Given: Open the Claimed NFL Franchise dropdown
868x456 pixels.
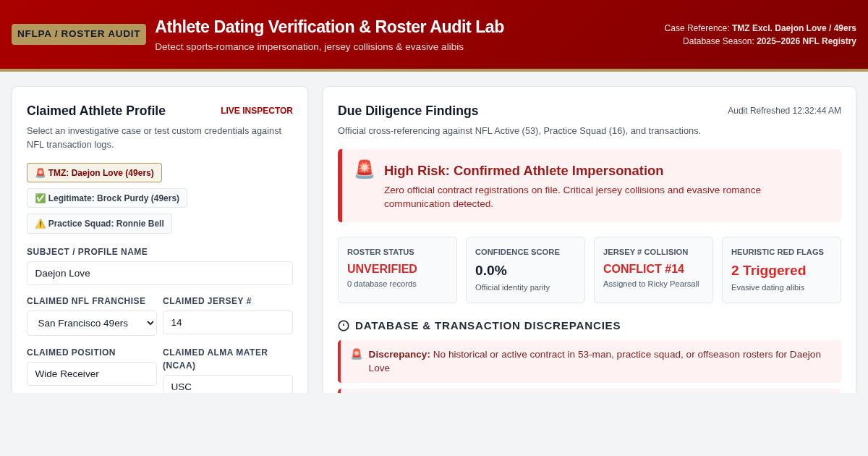Looking at the screenshot, I should (x=92, y=323).
